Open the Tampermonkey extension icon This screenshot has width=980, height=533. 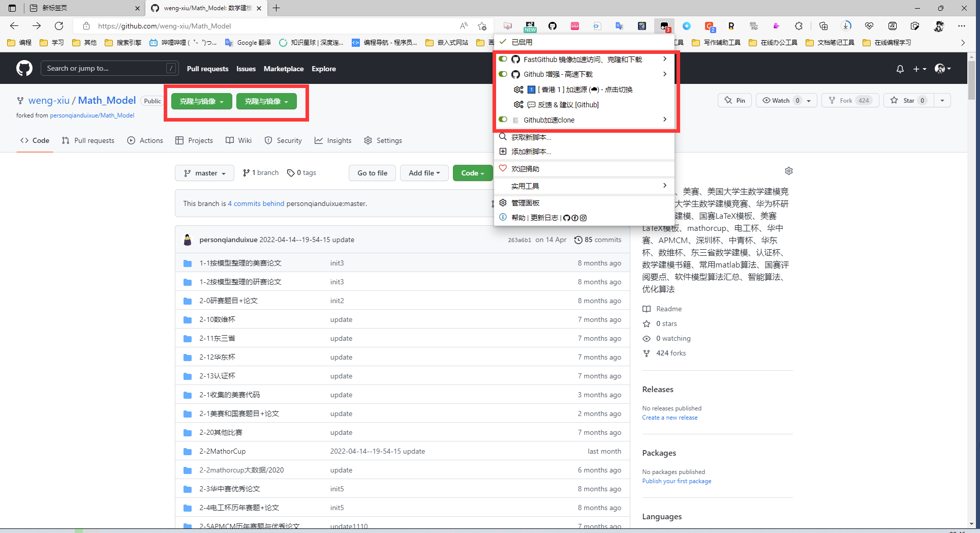[x=664, y=26]
